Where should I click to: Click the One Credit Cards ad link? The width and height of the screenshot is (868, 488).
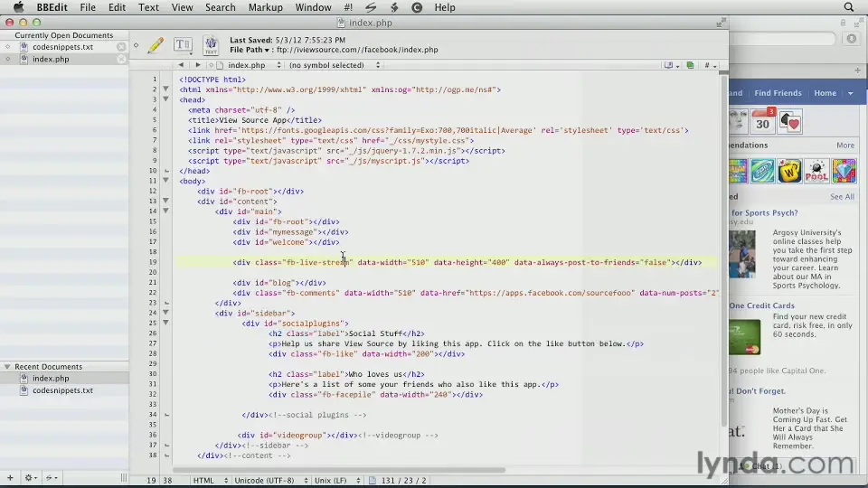coord(761,305)
